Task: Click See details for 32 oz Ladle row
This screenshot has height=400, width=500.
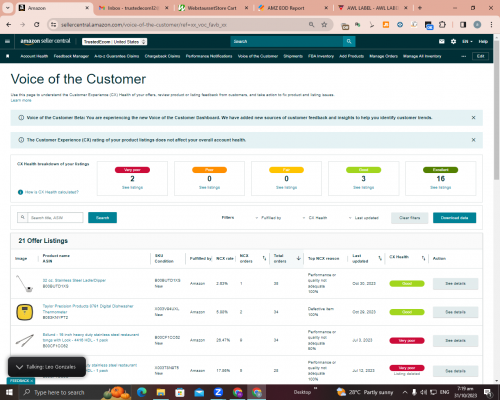Action: (455, 284)
